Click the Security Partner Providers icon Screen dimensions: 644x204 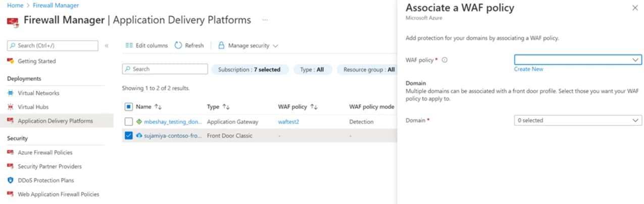[x=11, y=166]
